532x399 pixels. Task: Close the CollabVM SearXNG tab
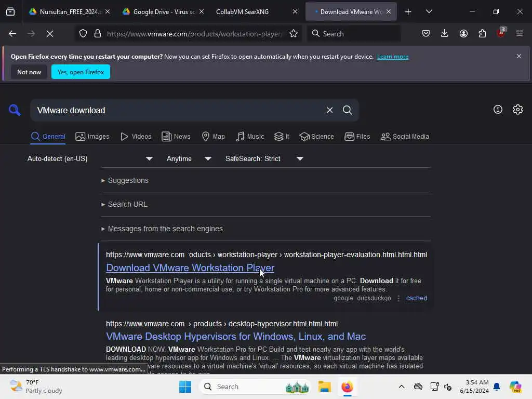tap(295, 12)
